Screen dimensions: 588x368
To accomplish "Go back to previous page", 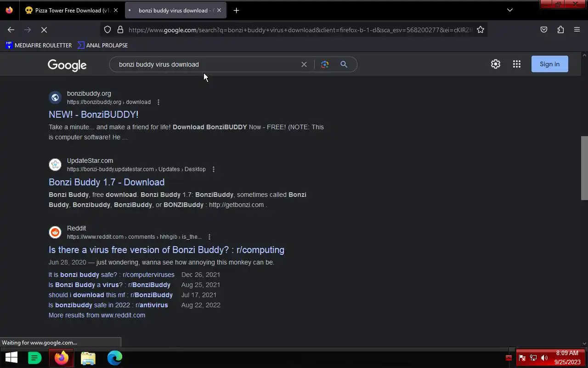I will click(x=11, y=30).
